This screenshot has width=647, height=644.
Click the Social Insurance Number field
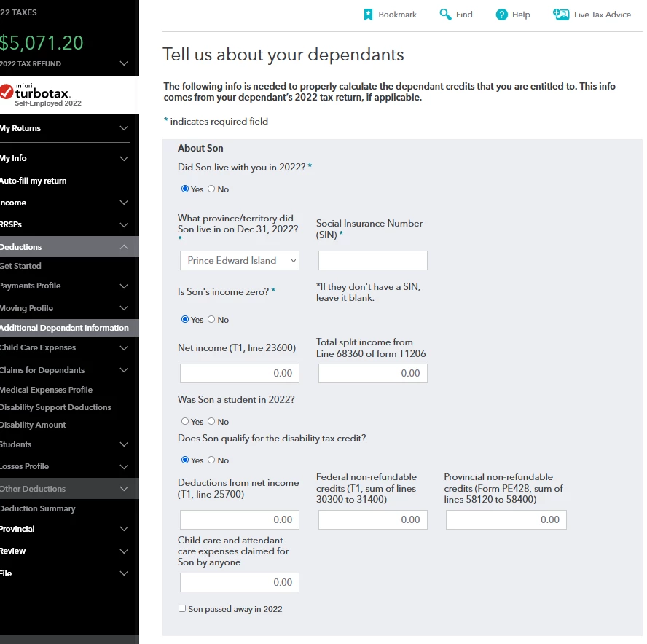pyautogui.click(x=372, y=260)
